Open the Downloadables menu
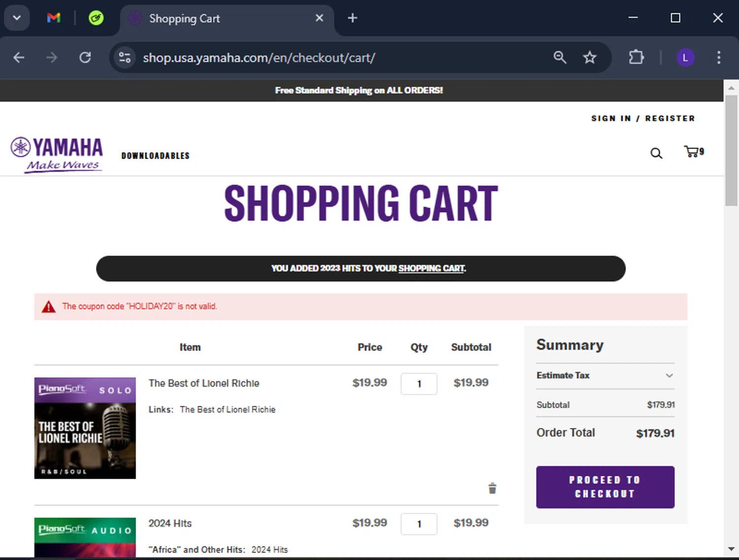The width and height of the screenshot is (739, 560). [155, 156]
